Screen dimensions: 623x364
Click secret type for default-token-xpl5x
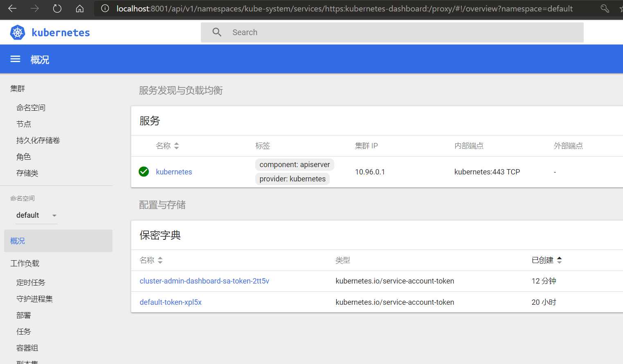coord(395,302)
